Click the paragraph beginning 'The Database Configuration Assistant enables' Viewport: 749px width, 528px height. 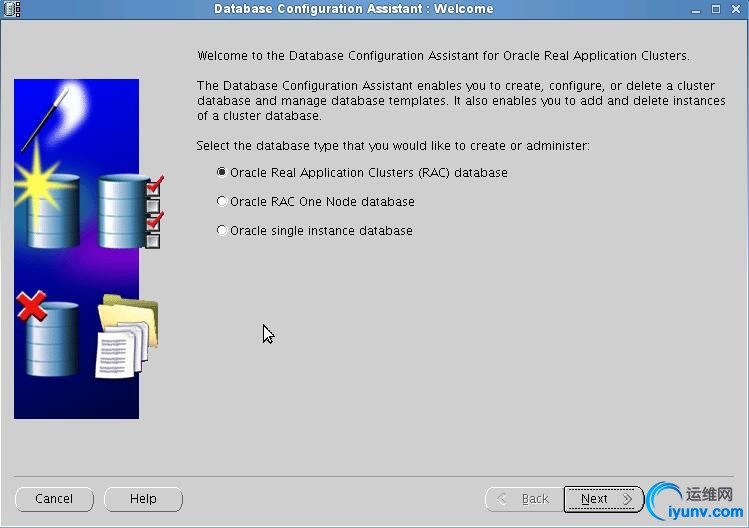[461, 101]
